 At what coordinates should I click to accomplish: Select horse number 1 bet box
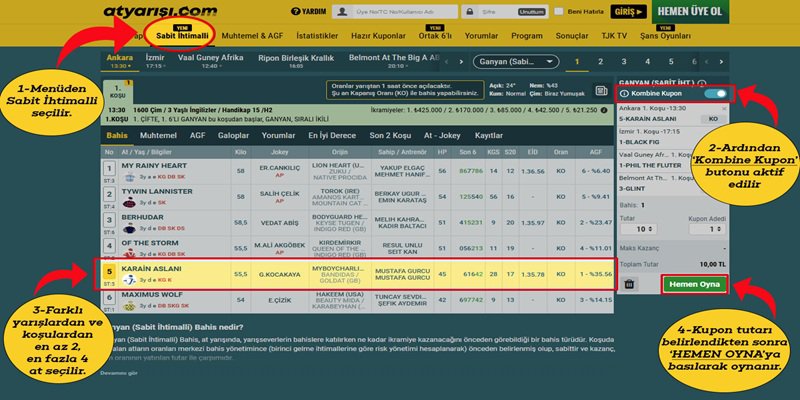pyautogui.click(x=109, y=168)
